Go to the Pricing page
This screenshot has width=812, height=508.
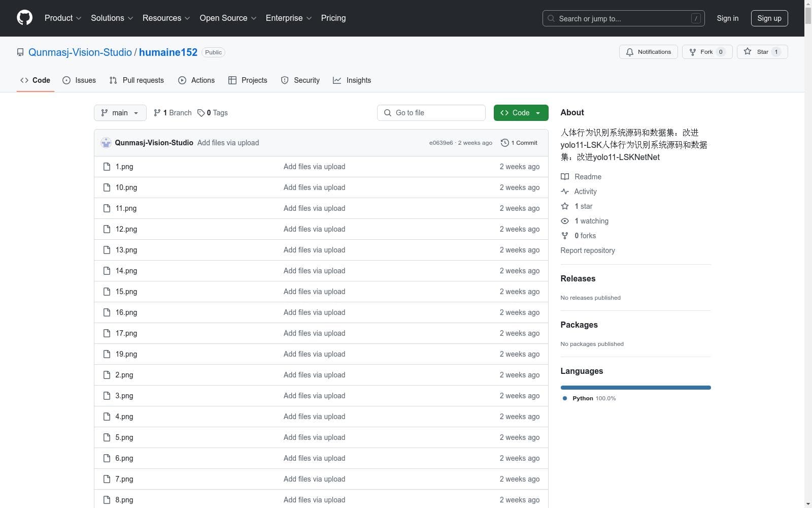tap(333, 18)
